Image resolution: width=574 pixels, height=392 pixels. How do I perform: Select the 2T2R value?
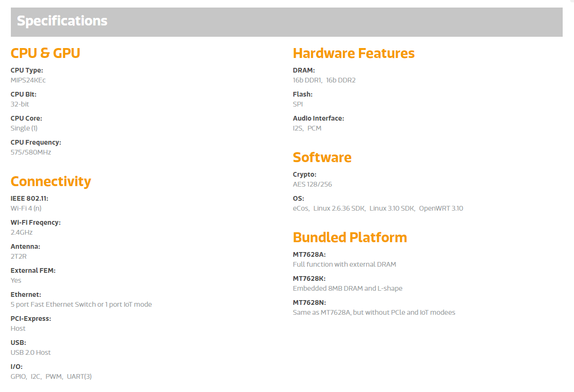click(x=19, y=256)
